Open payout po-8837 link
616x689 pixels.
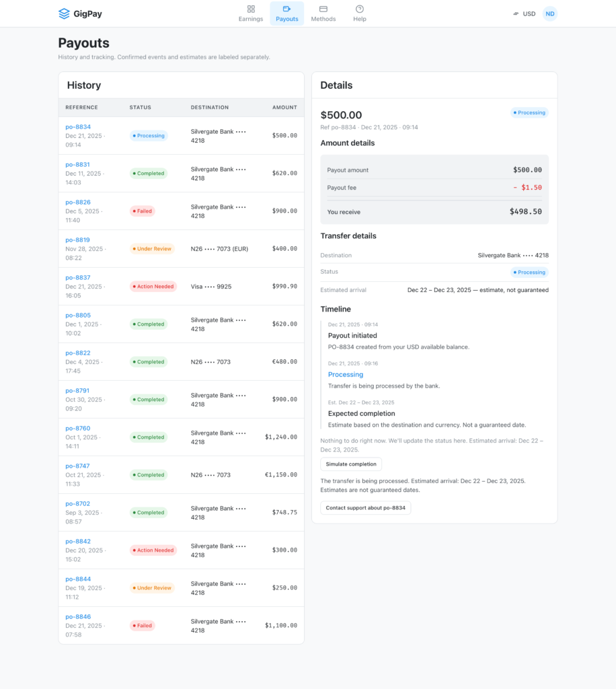point(78,278)
